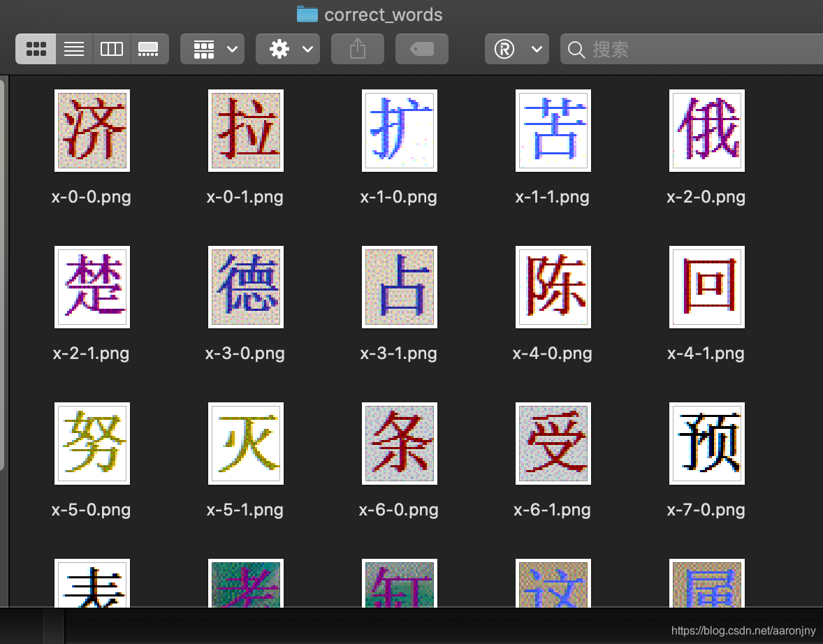
Task: Click the 灭 thumbnail x-5-1.png
Action: pos(245,444)
